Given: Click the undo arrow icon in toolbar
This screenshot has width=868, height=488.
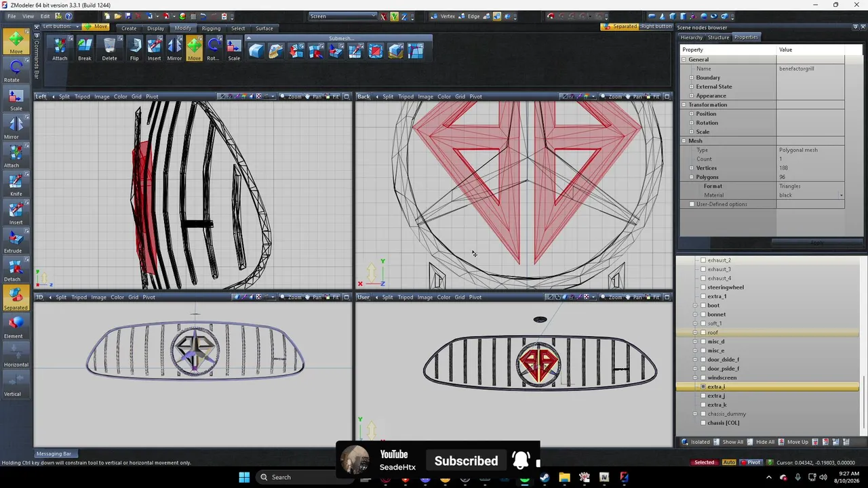Looking at the screenshot, I should (203, 16).
